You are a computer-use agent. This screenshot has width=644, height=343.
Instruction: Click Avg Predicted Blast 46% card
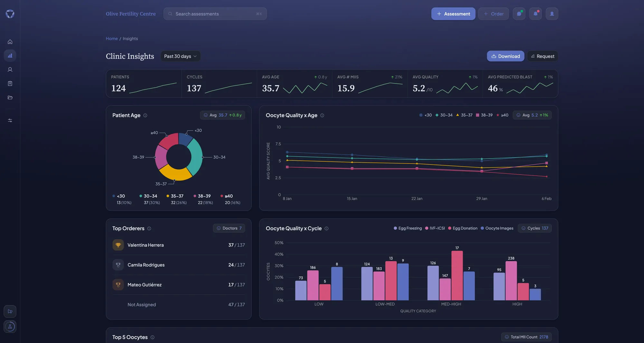[x=520, y=84]
